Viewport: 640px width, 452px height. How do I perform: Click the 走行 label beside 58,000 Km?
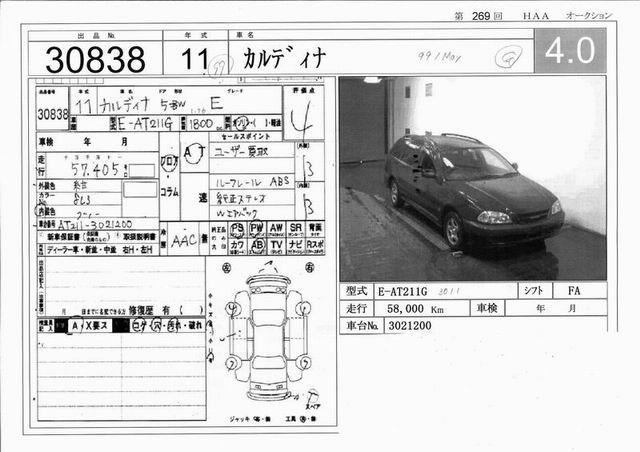coord(356,308)
